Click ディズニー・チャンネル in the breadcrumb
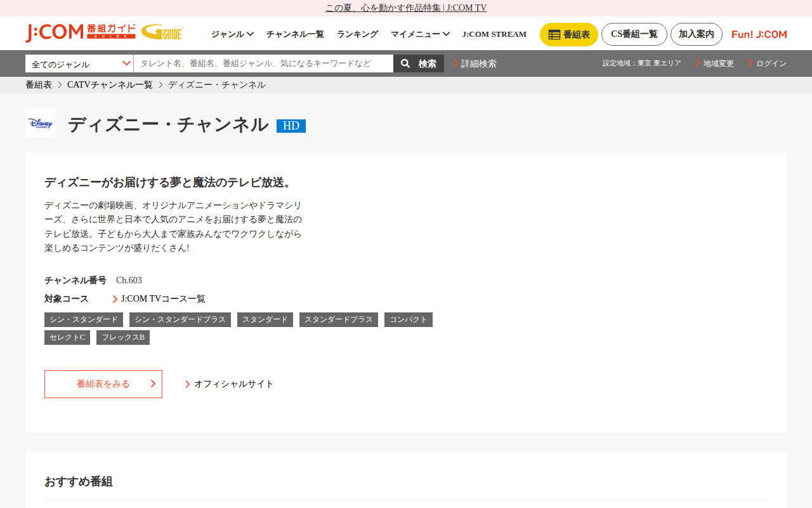812x508 pixels. pyautogui.click(x=217, y=85)
